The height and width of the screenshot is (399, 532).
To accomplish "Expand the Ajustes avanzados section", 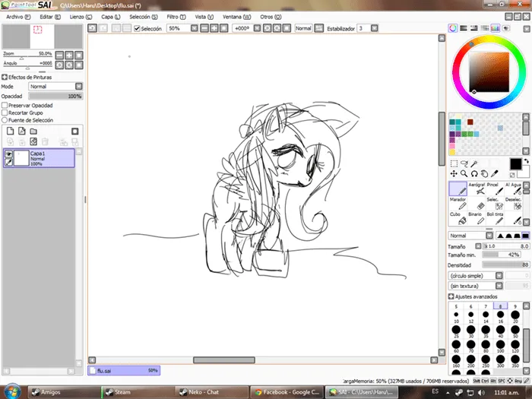I will 451,296.
